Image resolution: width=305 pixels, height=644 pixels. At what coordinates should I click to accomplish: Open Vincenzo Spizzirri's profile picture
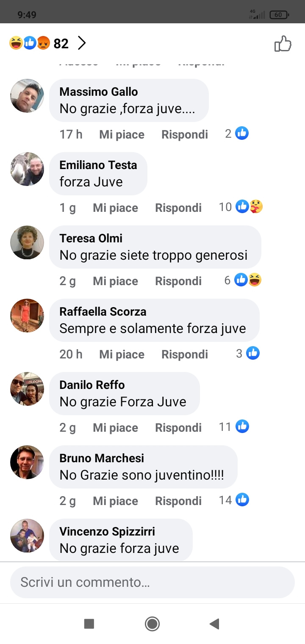27,536
